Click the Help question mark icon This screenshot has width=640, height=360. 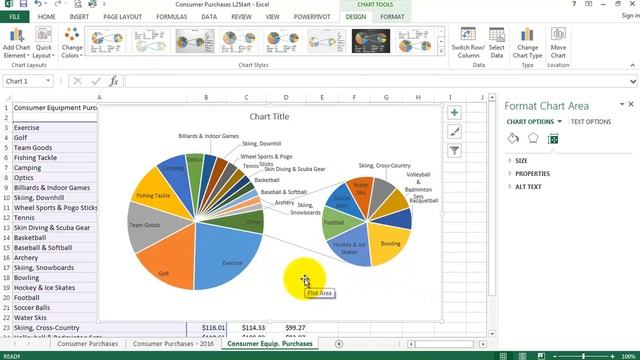point(574,4)
